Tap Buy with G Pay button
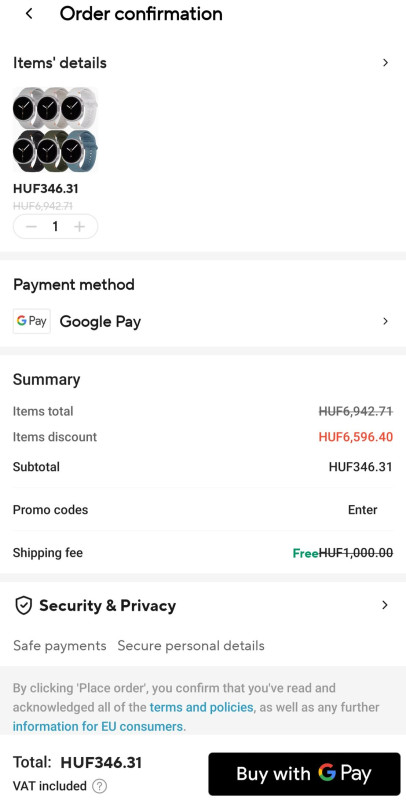This screenshot has width=406, height=800. (x=304, y=773)
